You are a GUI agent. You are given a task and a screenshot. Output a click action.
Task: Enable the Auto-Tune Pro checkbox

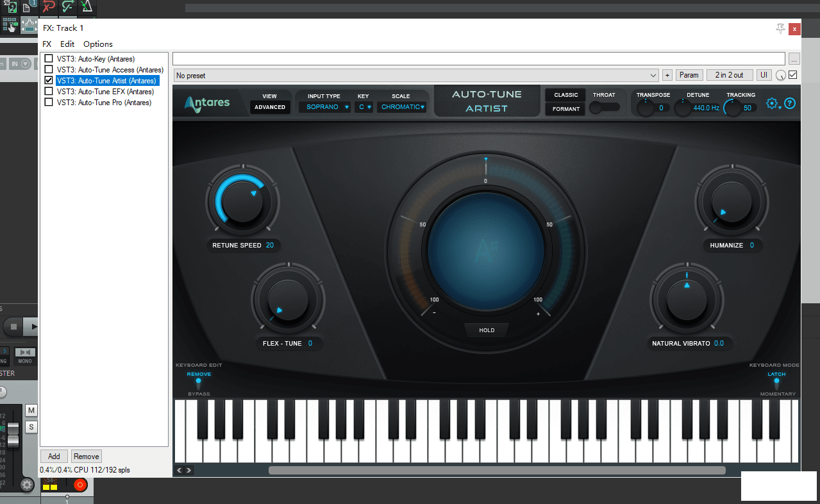[x=49, y=103]
